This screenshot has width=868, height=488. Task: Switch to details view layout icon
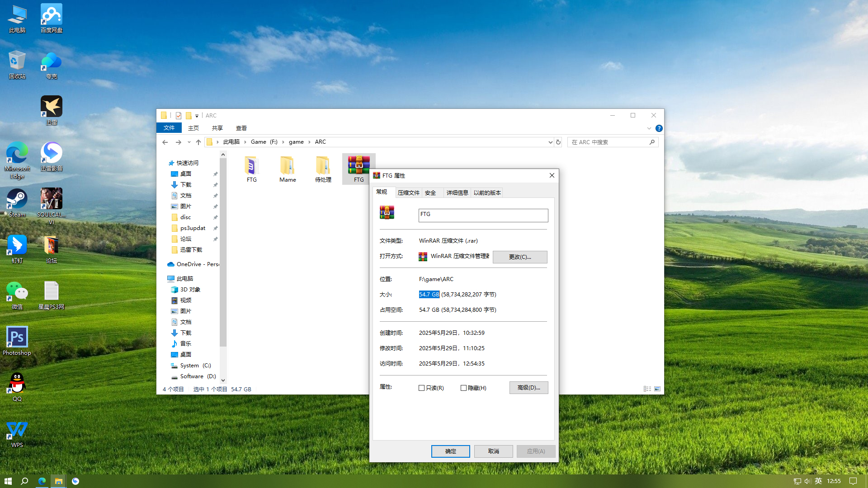click(x=647, y=389)
